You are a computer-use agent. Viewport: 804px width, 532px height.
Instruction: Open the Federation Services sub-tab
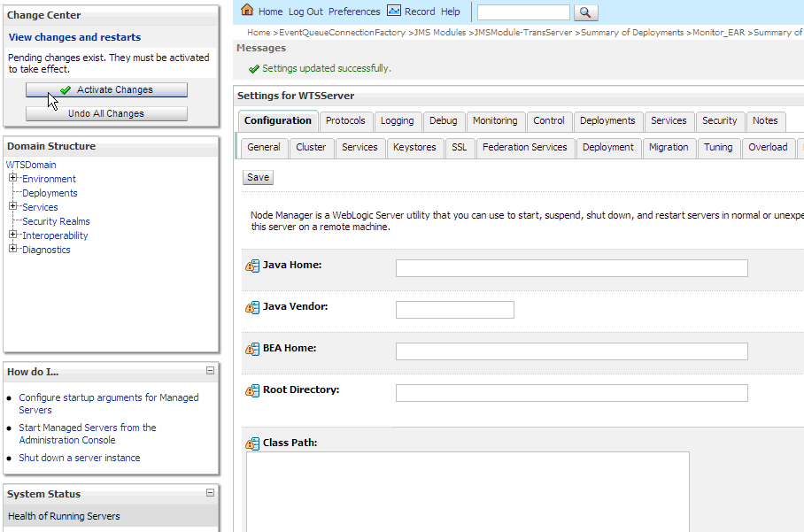tap(524, 148)
